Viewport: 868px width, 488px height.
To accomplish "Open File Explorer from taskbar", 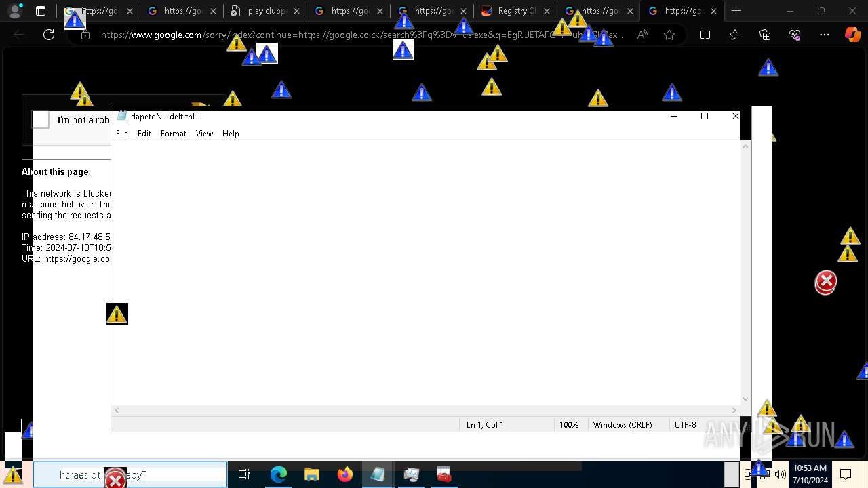I will [x=312, y=474].
